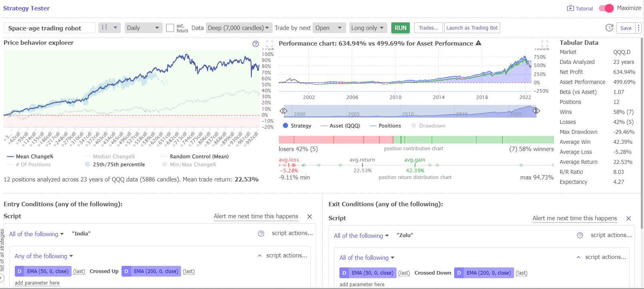The height and width of the screenshot is (289, 644).
Task: Click Alert me next time in Entry Conditions
Action: coord(256,216)
